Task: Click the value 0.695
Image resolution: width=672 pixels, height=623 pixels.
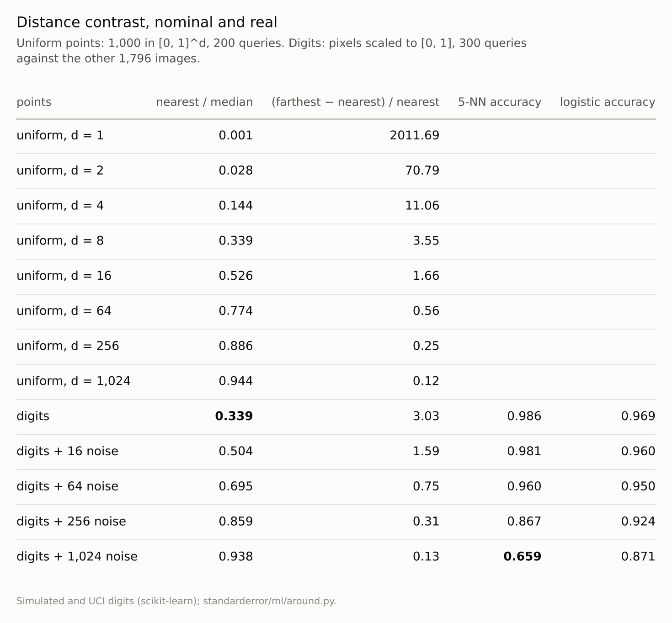Action: click(x=236, y=486)
